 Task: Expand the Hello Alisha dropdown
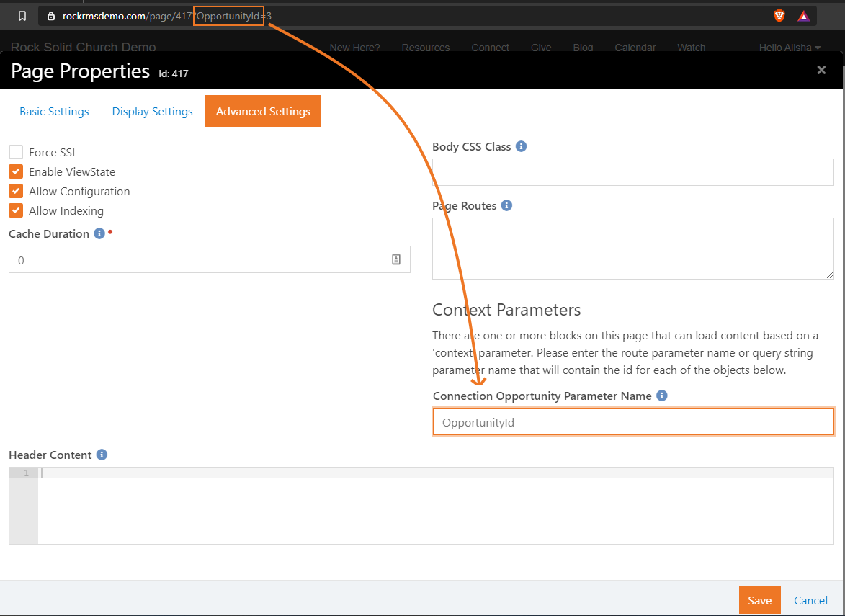(790, 48)
